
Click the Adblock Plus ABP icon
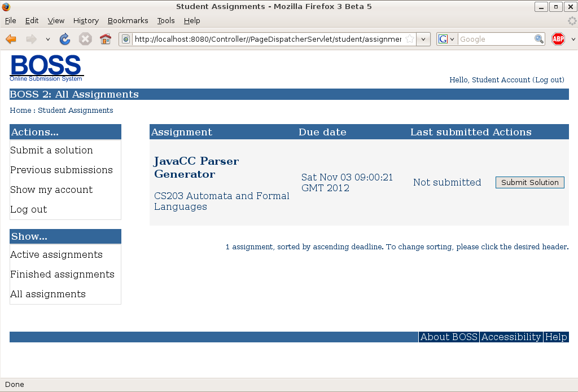pyautogui.click(x=558, y=39)
